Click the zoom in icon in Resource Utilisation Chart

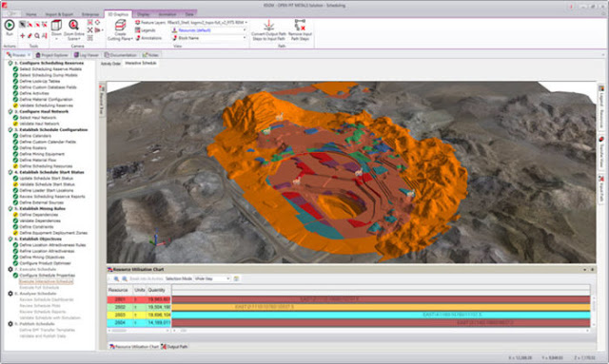click(116, 278)
